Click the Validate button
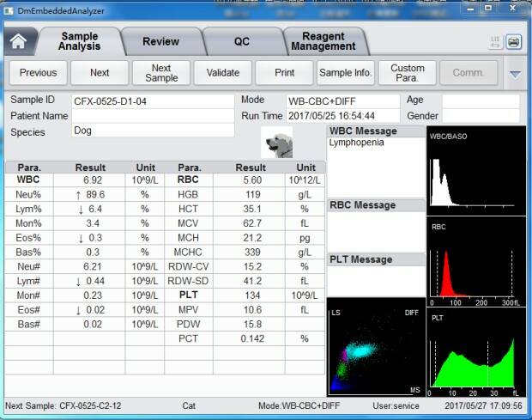The height and width of the screenshot is (420, 532). point(223,73)
